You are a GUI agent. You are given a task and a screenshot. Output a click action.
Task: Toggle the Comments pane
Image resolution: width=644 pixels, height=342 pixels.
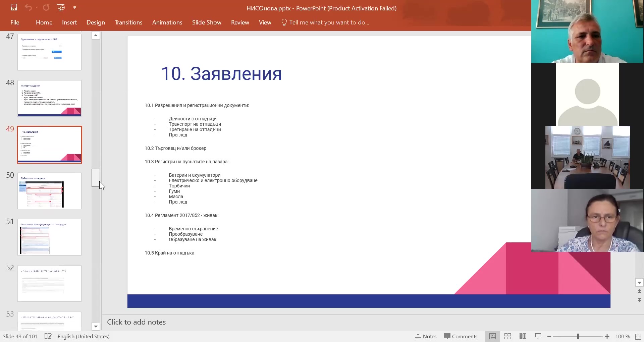click(x=461, y=336)
